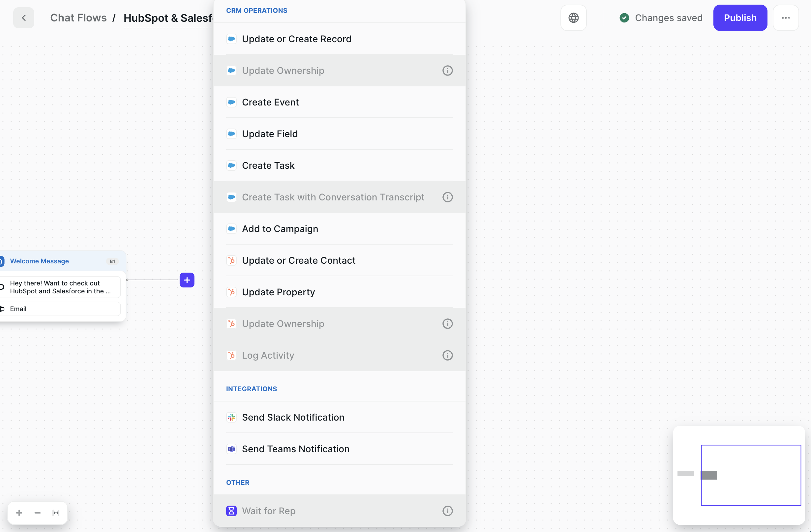
Task: Click Teams icon beside Send Teams Notification
Action: tap(231, 449)
